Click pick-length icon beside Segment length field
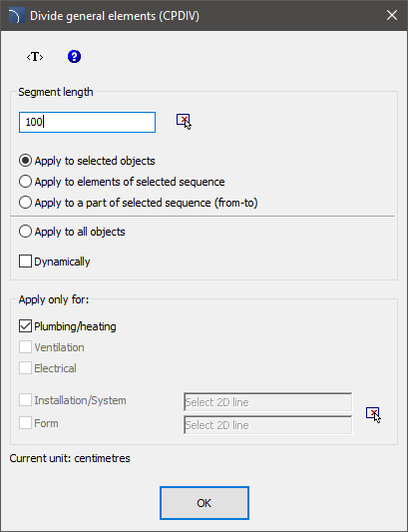Screen dimensions: 408x532 coord(184,122)
